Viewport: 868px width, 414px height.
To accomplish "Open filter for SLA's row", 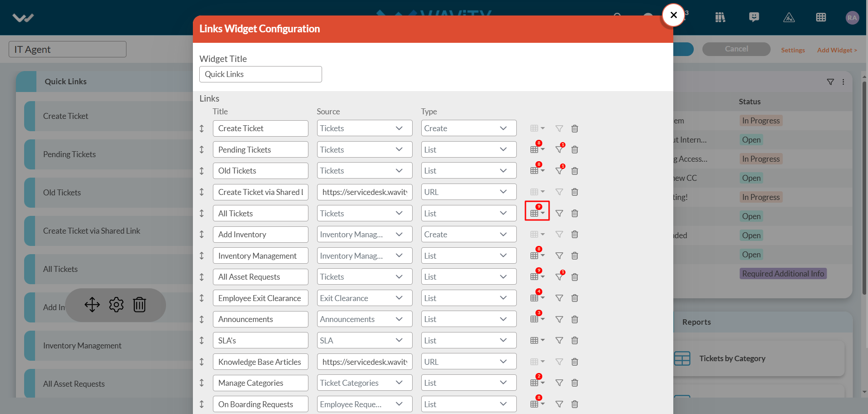I will (x=559, y=340).
